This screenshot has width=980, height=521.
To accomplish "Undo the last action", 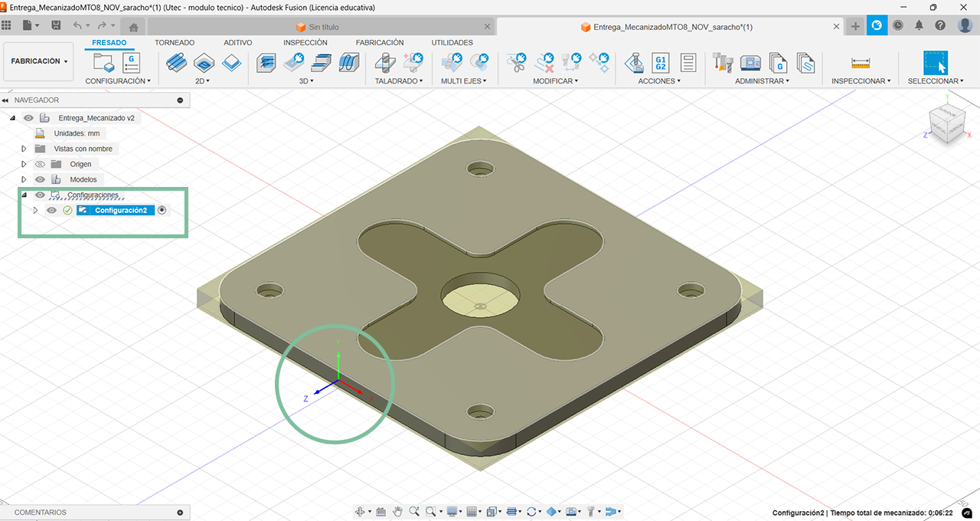I will coord(77,25).
